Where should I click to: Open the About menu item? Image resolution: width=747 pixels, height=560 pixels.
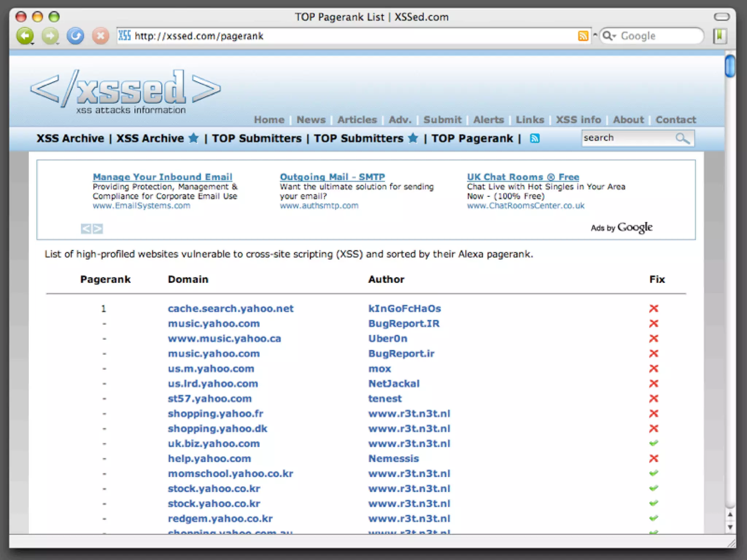pos(628,120)
